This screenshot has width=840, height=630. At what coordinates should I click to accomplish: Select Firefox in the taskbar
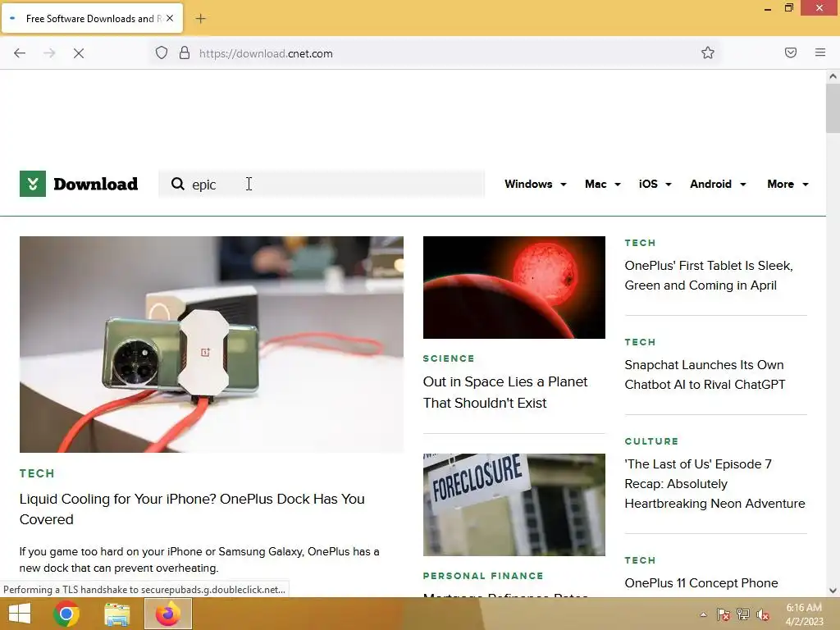pos(167,614)
